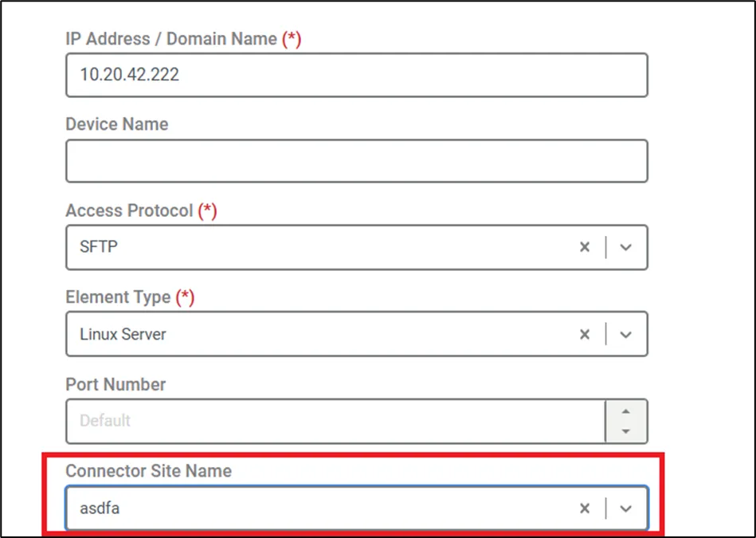This screenshot has height=538, width=756.
Task: Click the Device Name label
Action: [117, 124]
